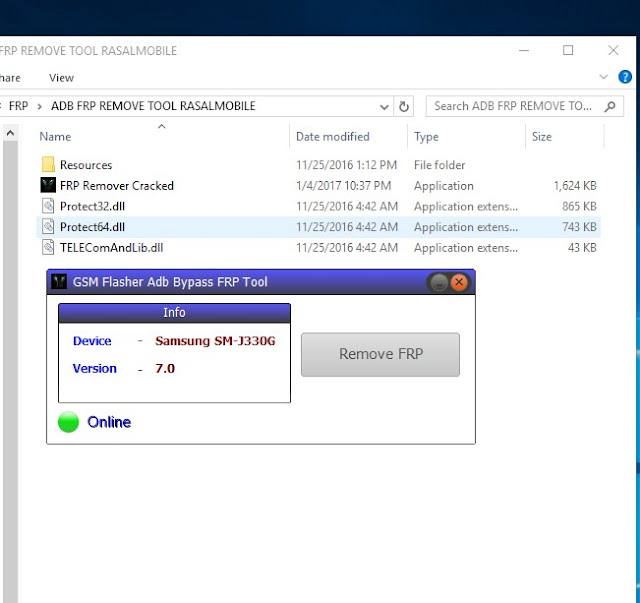Select the Protect32.dll file icon
640x603 pixels.
coord(48,206)
